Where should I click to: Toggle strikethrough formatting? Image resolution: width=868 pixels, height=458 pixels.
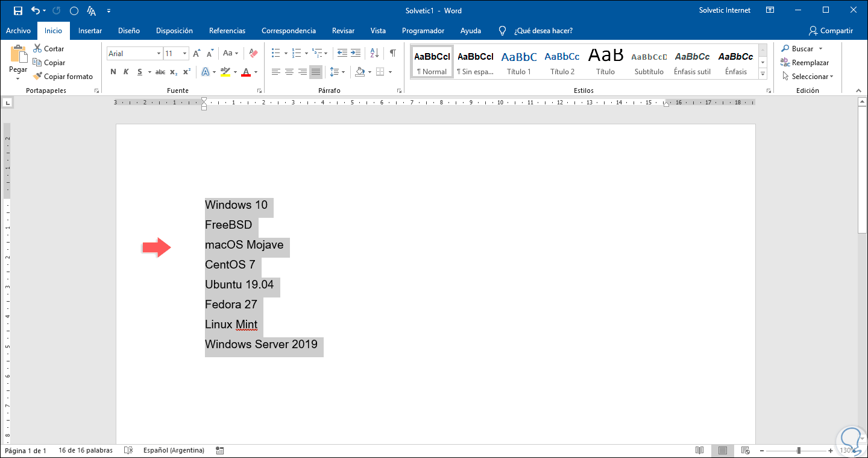click(160, 72)
